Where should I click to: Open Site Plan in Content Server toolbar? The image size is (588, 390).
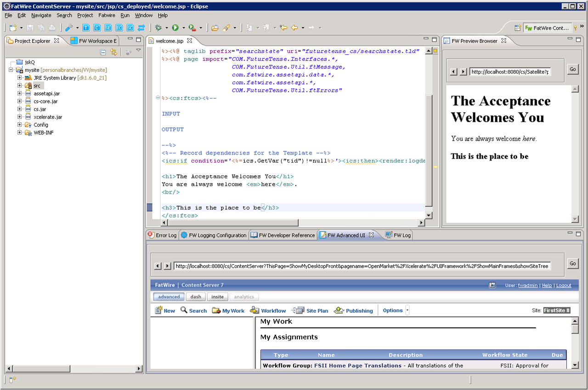pos(310,310)
